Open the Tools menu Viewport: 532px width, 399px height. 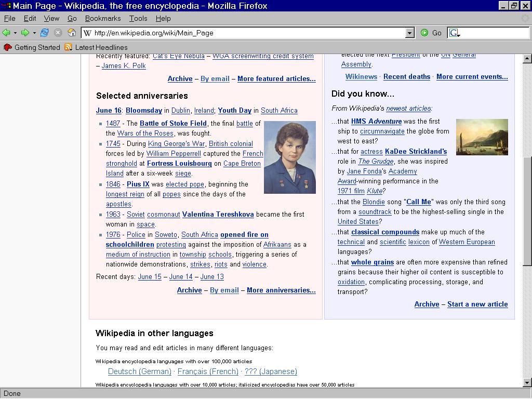(138, 18)
